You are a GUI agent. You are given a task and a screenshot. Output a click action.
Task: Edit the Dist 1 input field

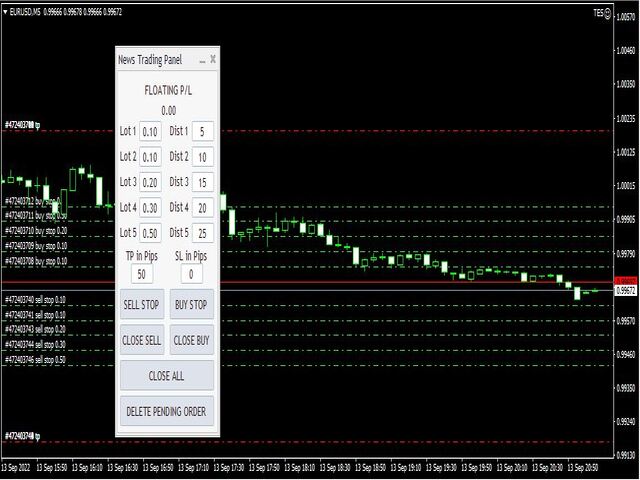coord(202,131)
